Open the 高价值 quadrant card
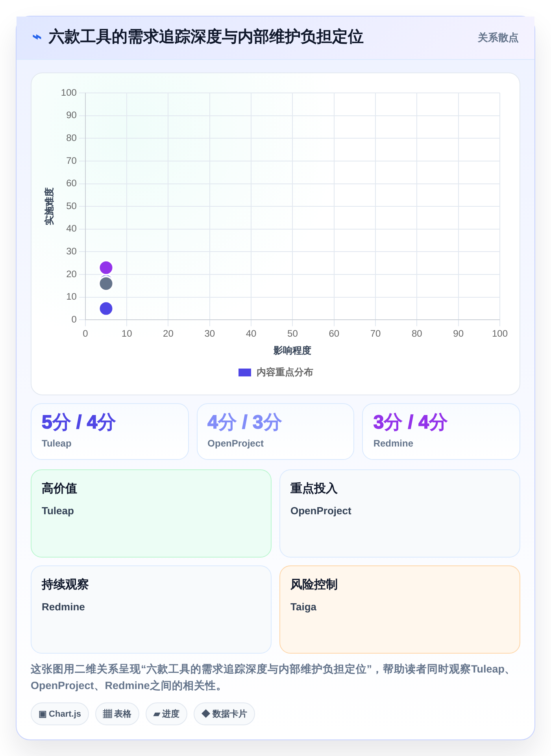The image size is (551, 756). (151, 513)
